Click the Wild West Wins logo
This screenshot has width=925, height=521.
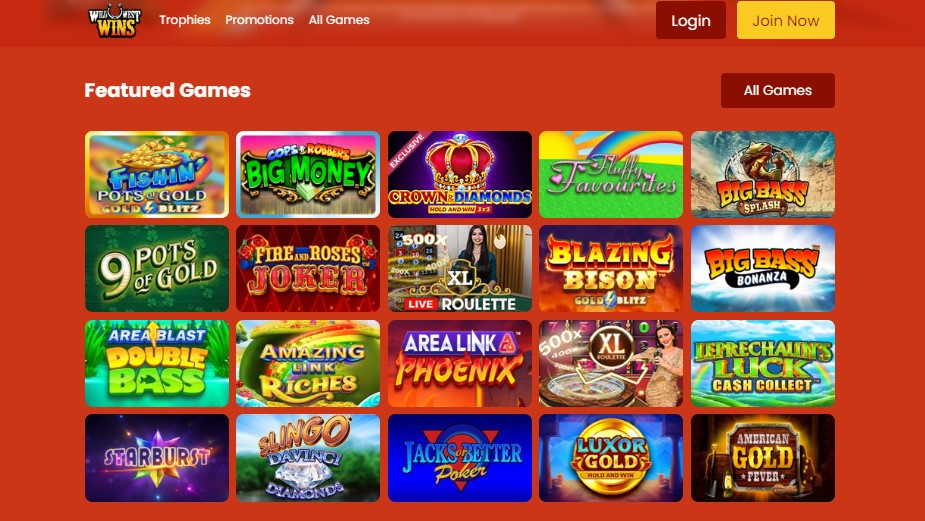(x=114, y=21)
